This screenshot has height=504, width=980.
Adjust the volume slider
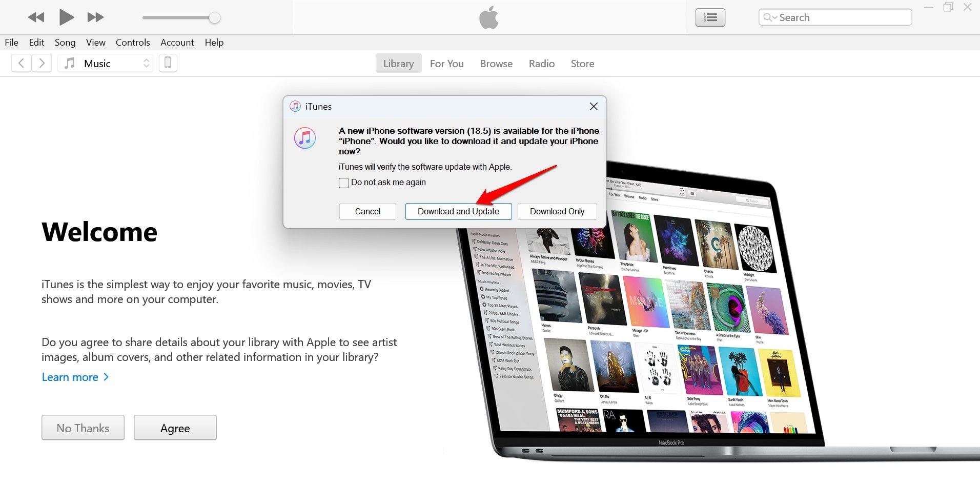pos(213,17)
